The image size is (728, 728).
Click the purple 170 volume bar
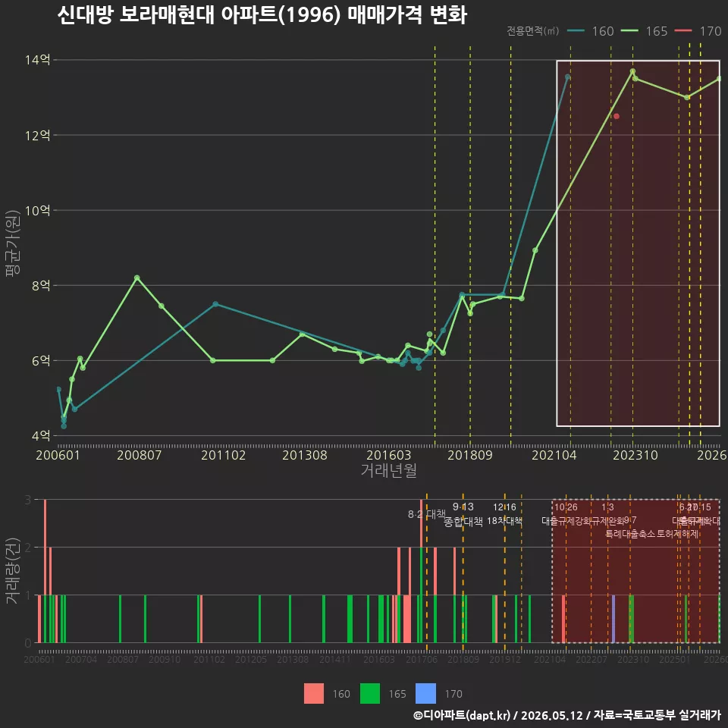coord(613,619)
